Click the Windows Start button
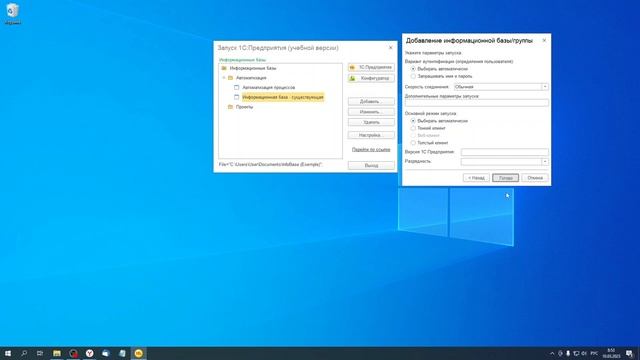Viewport: 640px width, 360px height. pos(8,353)
